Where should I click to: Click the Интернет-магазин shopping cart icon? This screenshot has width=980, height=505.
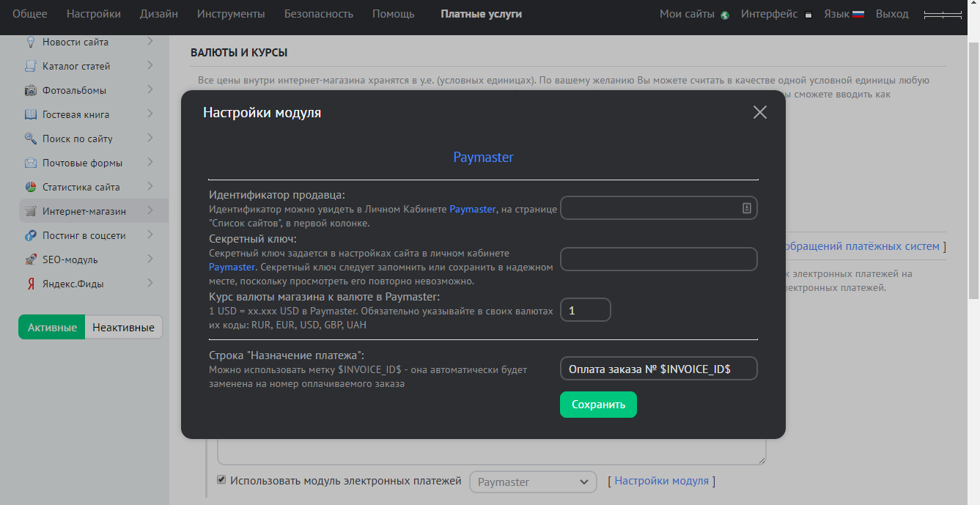click(31, 211)
